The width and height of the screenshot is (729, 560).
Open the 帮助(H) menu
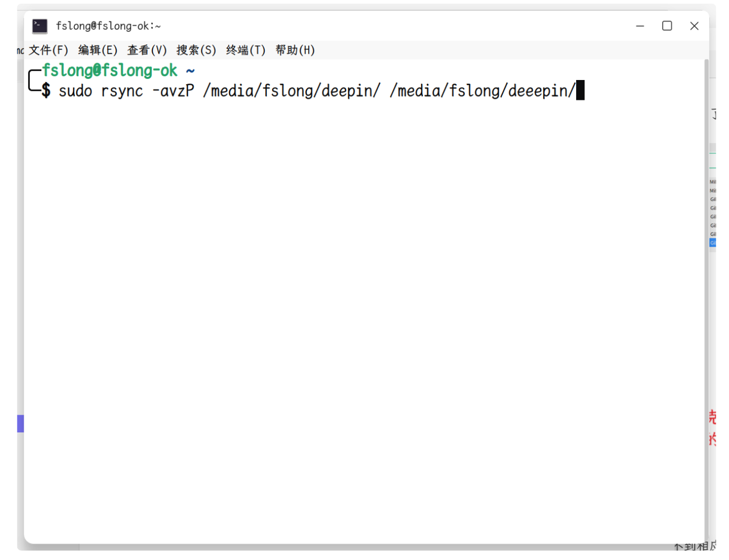click(x=295, y=50)
